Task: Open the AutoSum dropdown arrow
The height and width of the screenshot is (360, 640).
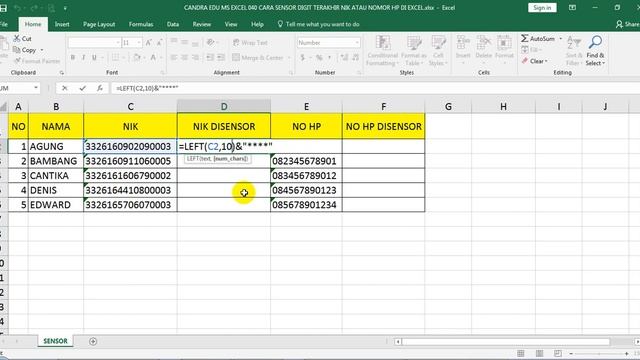Action: click(x=560, y=38)
